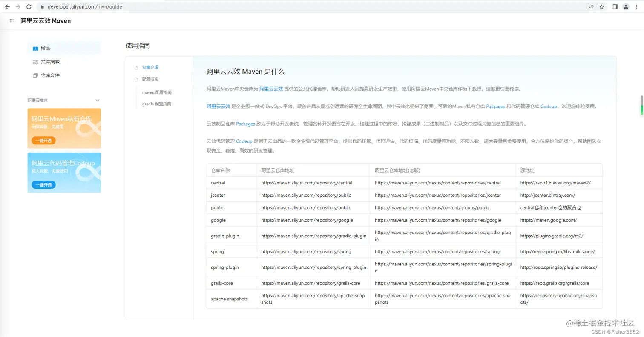Open the 指南 sidebar menu item

coord(64,49)
